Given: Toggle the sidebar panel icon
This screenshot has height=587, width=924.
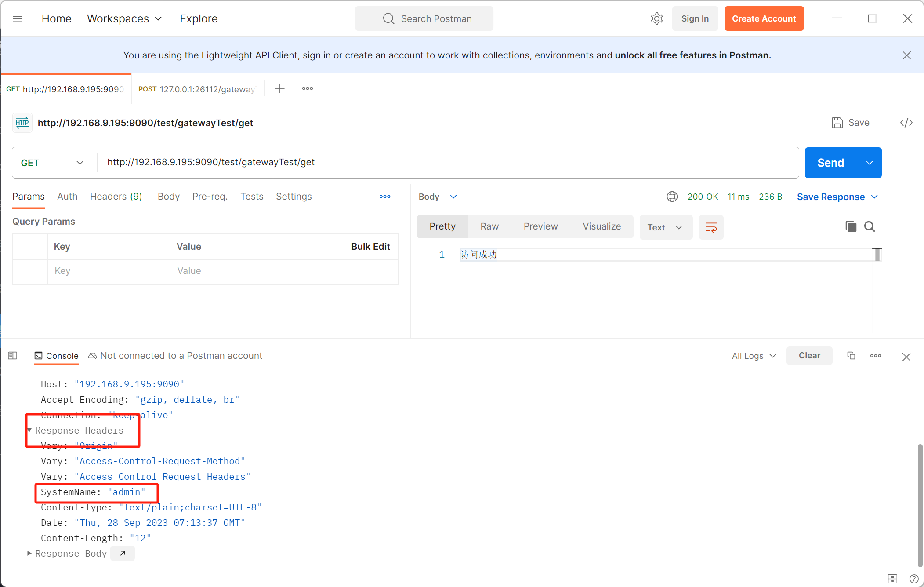Looking at the screenshot, I should coord(13,356).
